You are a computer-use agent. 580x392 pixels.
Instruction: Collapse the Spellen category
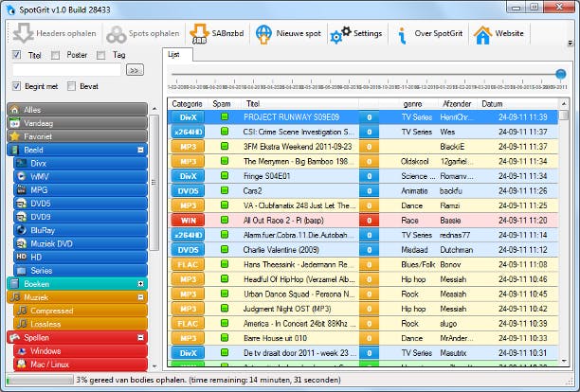coord(140,337)
